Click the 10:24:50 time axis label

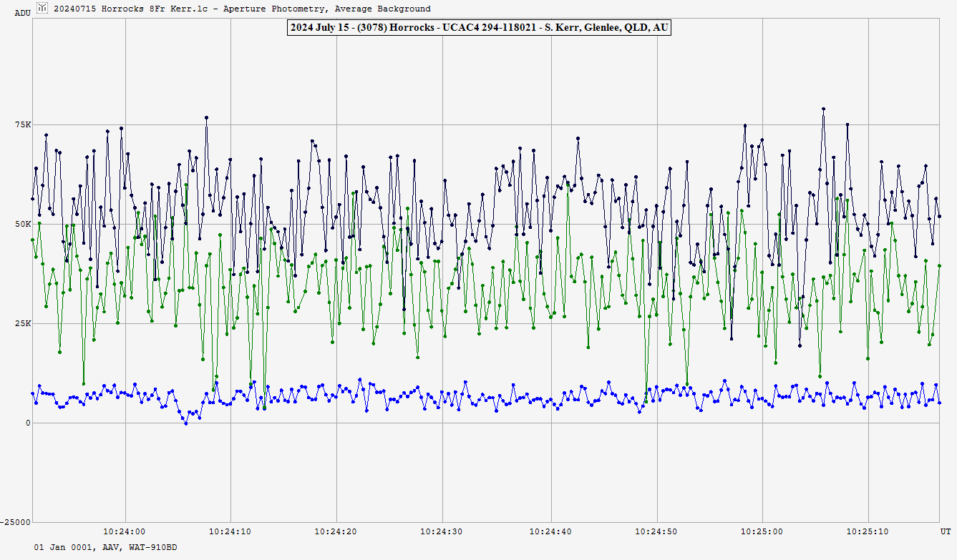(656, 531)
